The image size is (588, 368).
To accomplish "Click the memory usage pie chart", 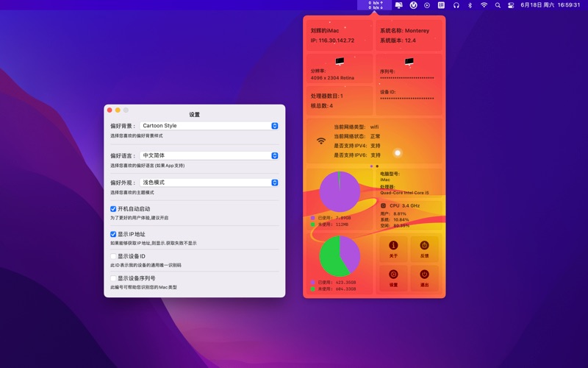I will tap(340, 191).
